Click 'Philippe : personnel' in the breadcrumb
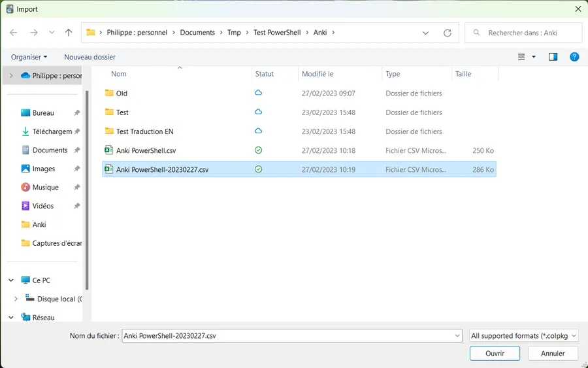 (137, 33)
